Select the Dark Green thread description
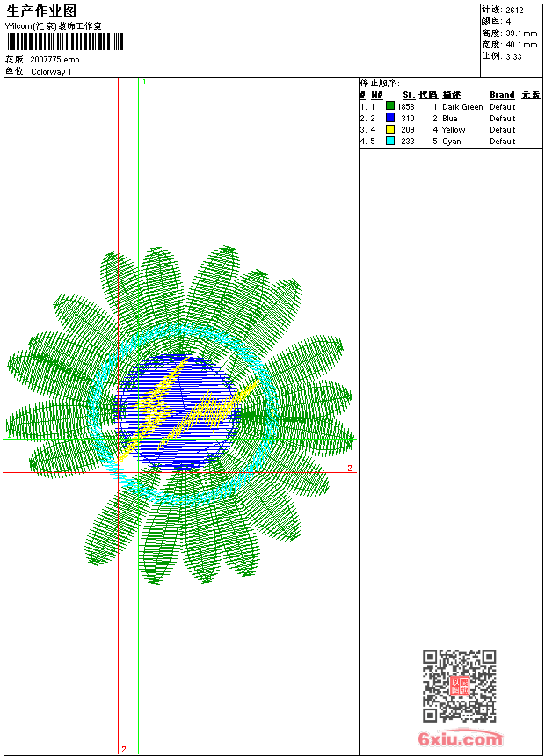Screen dimensions: 545x756 coord(462,106)
